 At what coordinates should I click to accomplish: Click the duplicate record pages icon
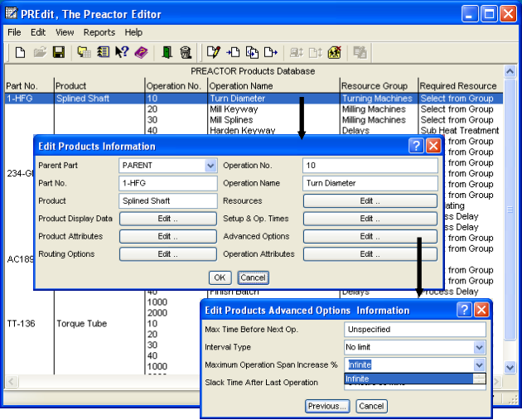coord(252,52)
